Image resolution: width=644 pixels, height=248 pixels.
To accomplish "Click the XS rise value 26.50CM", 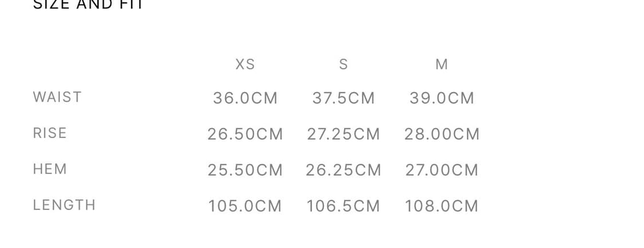I will pos(245,134).
